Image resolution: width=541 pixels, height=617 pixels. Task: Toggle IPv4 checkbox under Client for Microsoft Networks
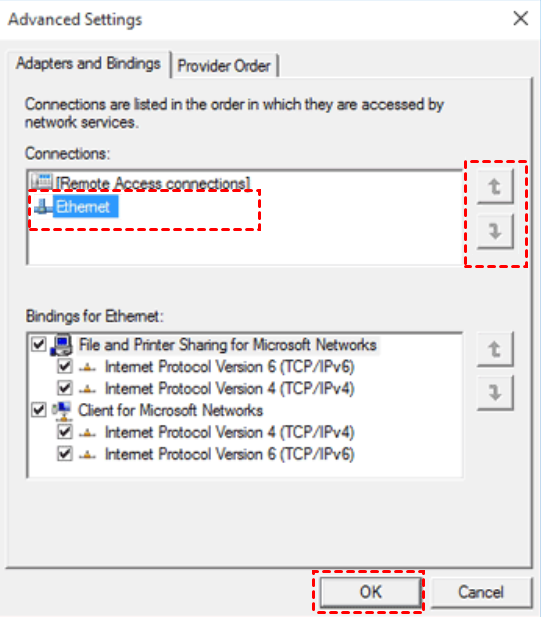[65, 432]
